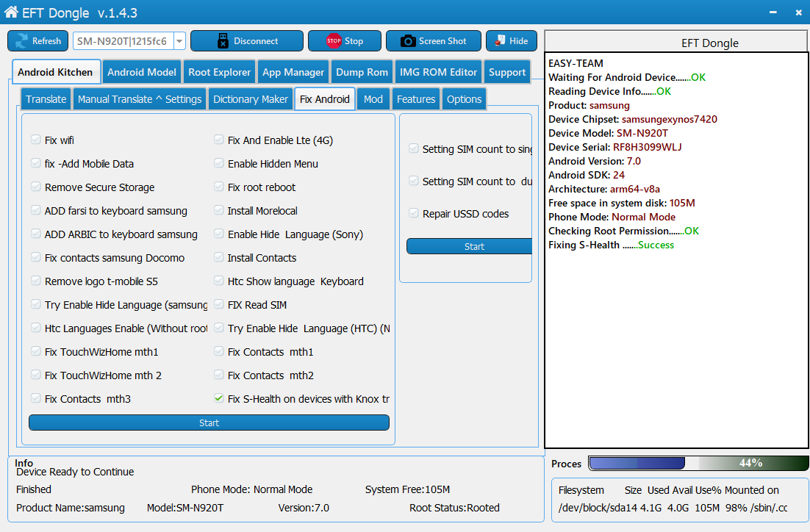The height and width of the screenshot is (532, 810).
Task: Check Setting SIM count to single
Action: pyautogui.click(x=413, y=148)
